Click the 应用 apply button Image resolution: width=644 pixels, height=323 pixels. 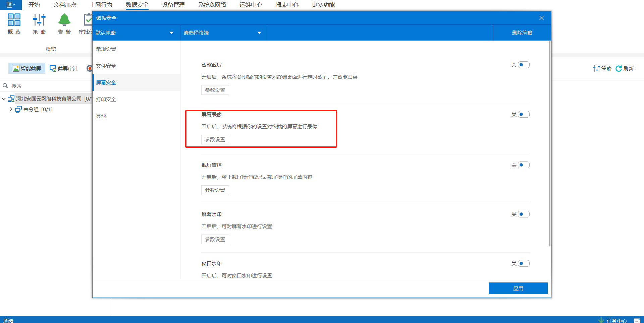518,288
